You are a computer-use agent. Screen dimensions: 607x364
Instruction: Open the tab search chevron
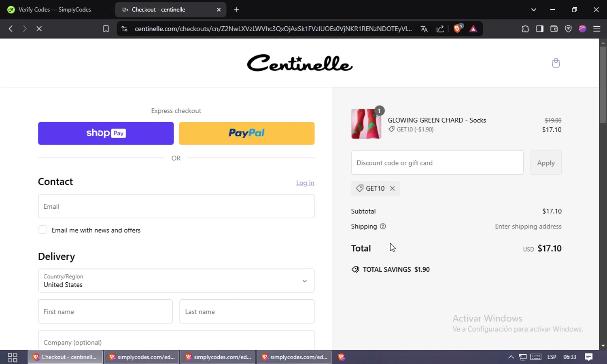pyautogui.click(x=533, y=10)
